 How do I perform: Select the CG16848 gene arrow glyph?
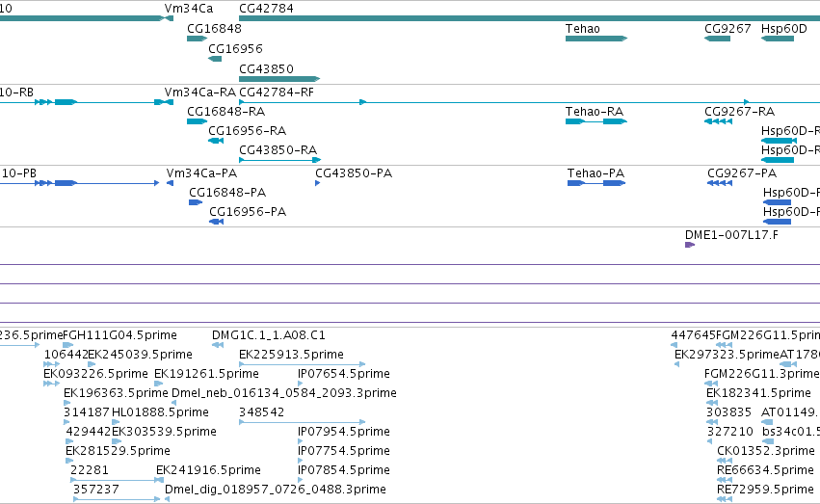click(x=198, y=39)
